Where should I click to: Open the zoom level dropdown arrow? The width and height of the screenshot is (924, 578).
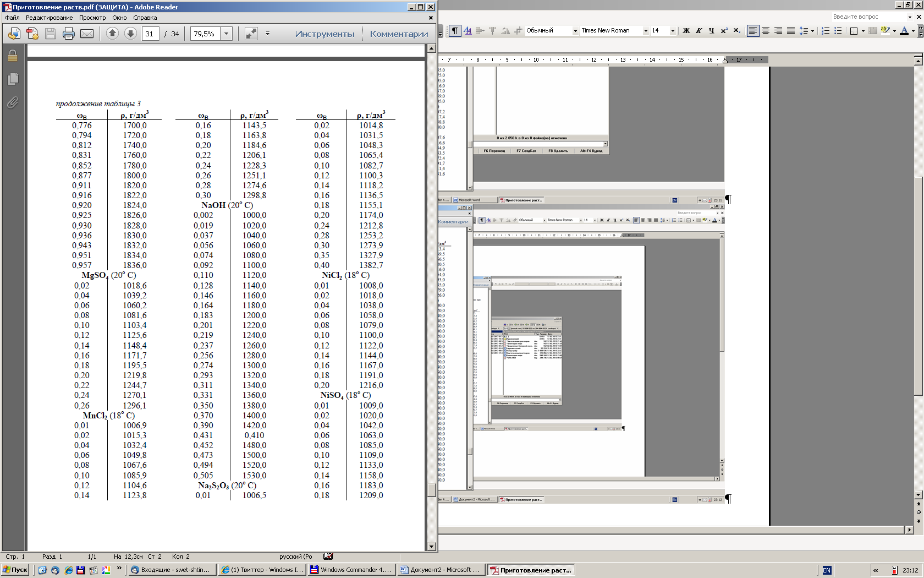pyautogui.click(x=226, y=34)
